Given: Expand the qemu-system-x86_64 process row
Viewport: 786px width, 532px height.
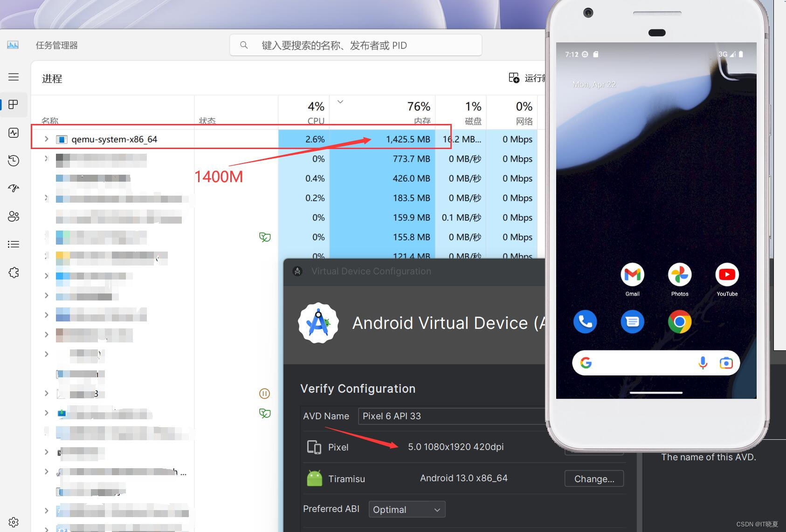Looking at the screenshot, I should point(46,139).
